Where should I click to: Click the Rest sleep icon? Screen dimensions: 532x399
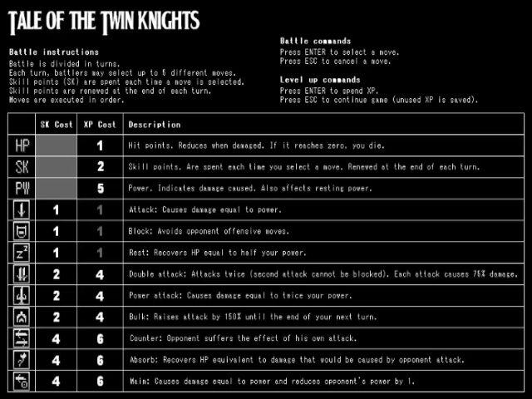[x=22, y=252]
